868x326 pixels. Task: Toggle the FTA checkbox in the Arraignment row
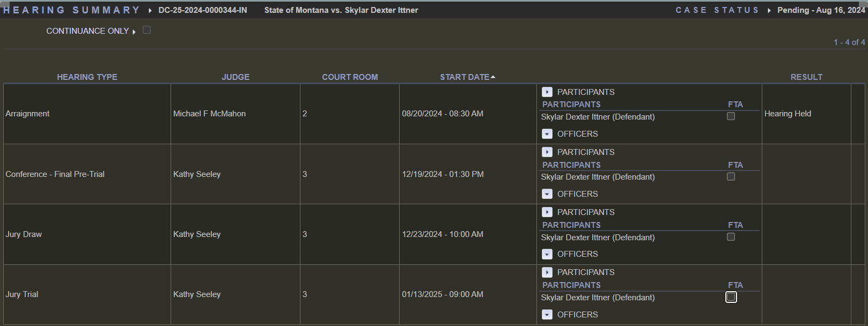click(x=731, y=116)
